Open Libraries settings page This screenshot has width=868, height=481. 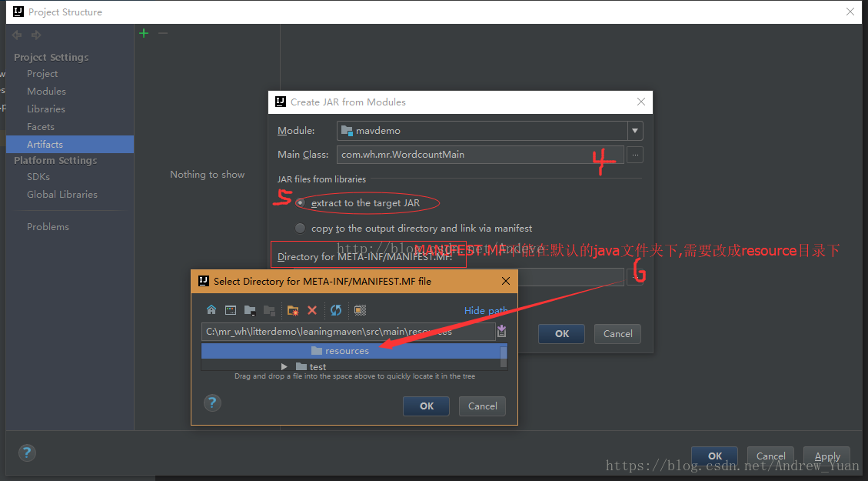(x=46, y=109)
